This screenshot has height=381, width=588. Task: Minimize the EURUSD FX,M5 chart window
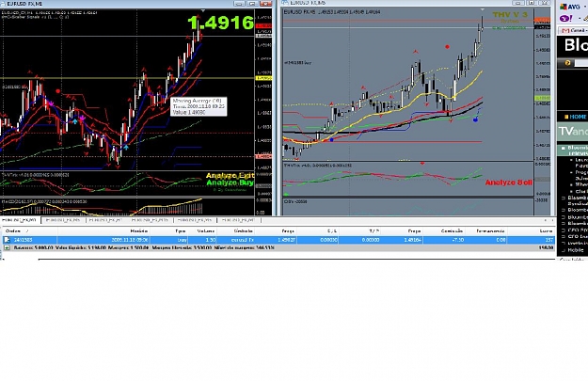[x=518, y=3]
